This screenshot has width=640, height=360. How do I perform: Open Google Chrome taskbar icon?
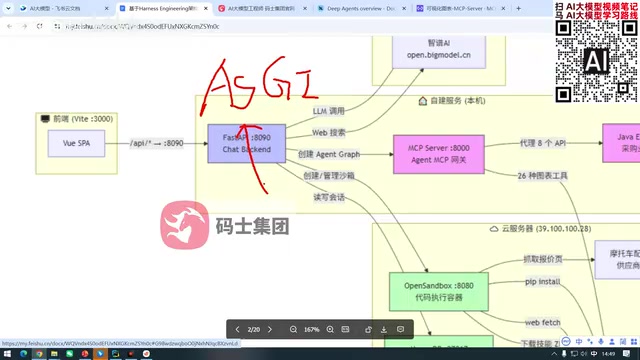click(x=39, y=353)
